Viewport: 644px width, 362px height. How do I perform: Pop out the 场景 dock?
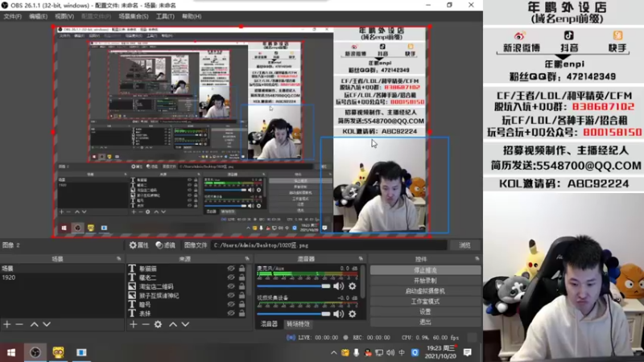click(118, 258)
